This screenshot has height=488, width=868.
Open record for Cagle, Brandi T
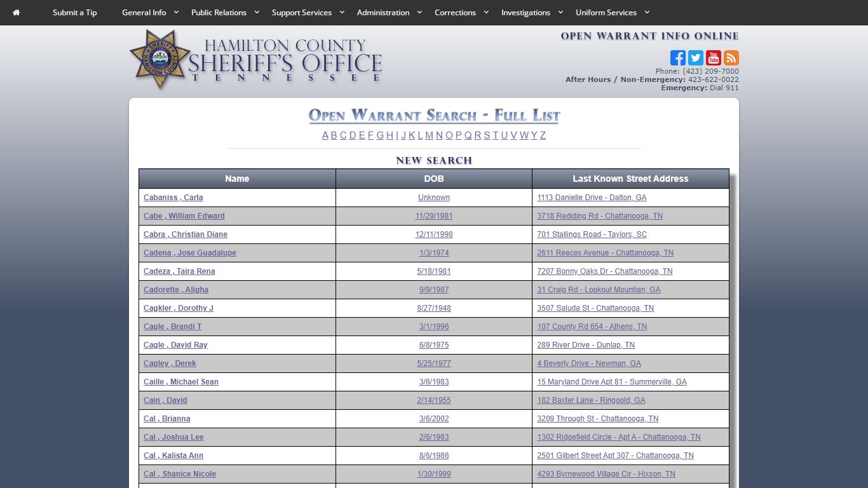[172, 327]
